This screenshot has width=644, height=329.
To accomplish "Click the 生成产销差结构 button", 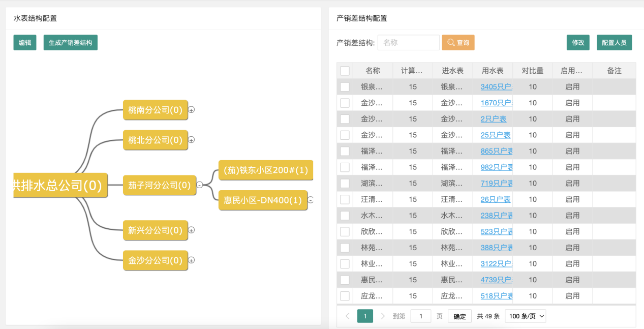I will point(70,43).
